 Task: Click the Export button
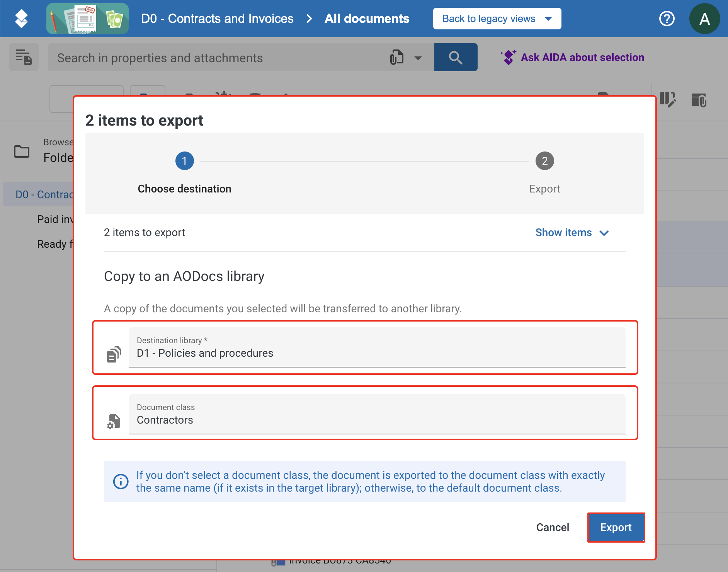pyautogui.click(x=616, y=527)
